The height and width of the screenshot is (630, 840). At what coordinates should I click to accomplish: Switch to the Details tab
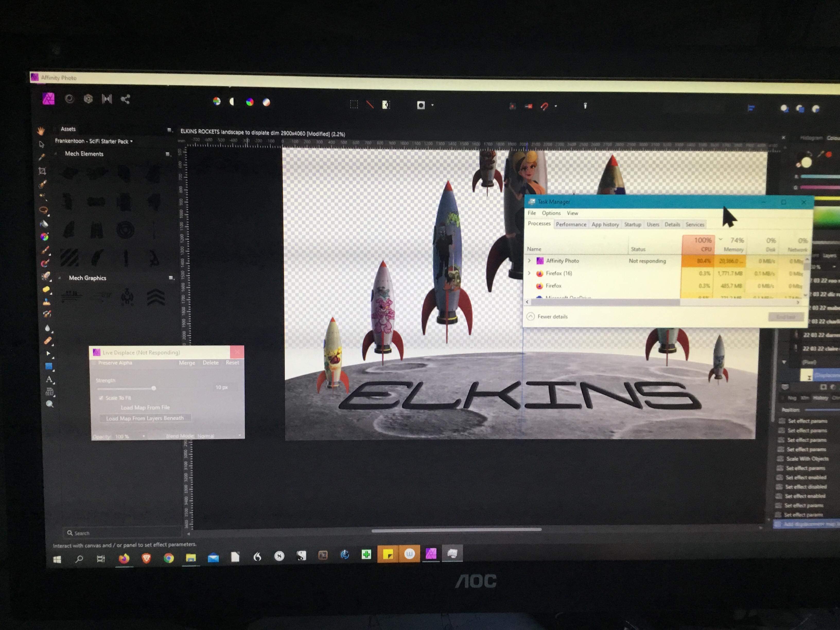click(x=672, y=224)
